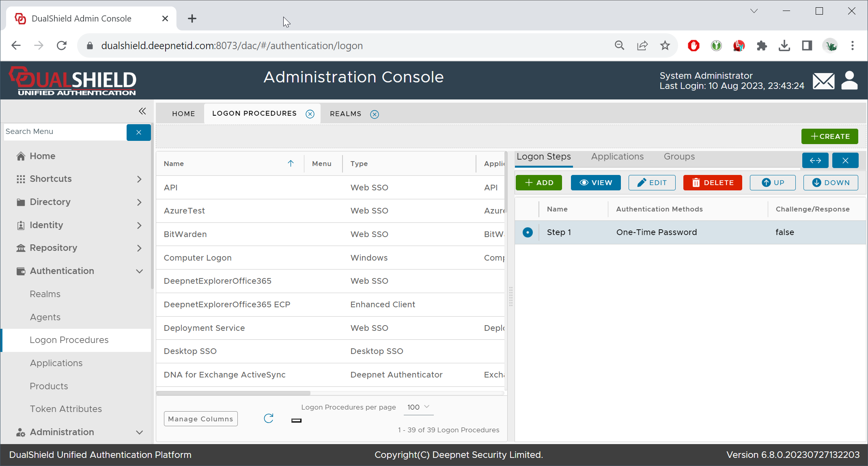Expand details panel with double-arrow icon

coord(815,160)
